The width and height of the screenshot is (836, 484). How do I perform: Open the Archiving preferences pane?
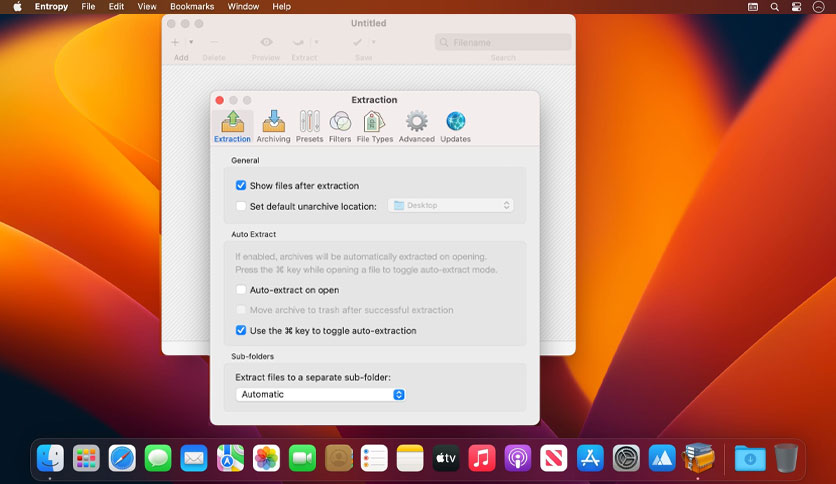[273, 127]
